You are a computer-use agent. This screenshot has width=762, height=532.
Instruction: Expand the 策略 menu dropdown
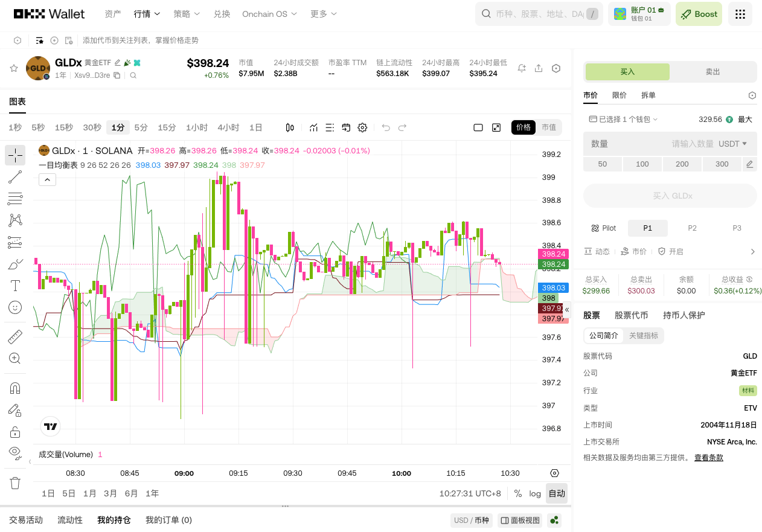coord(187,14)
